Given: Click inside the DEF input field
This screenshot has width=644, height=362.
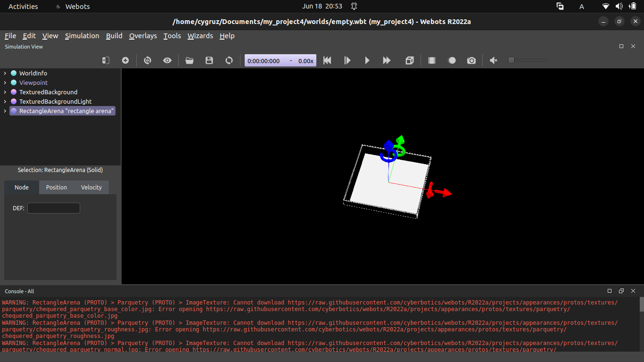Looking at the screenshot, I should tap(53, 208).
